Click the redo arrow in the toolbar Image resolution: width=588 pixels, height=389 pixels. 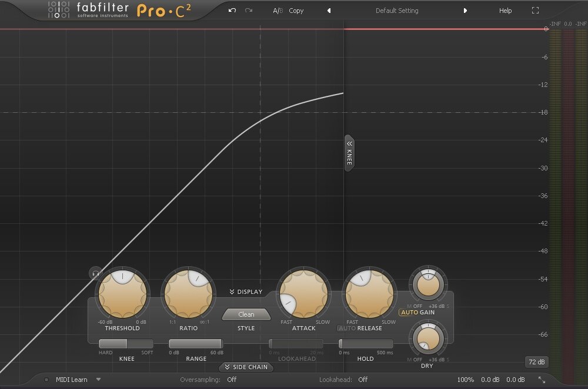coord(249,10)
